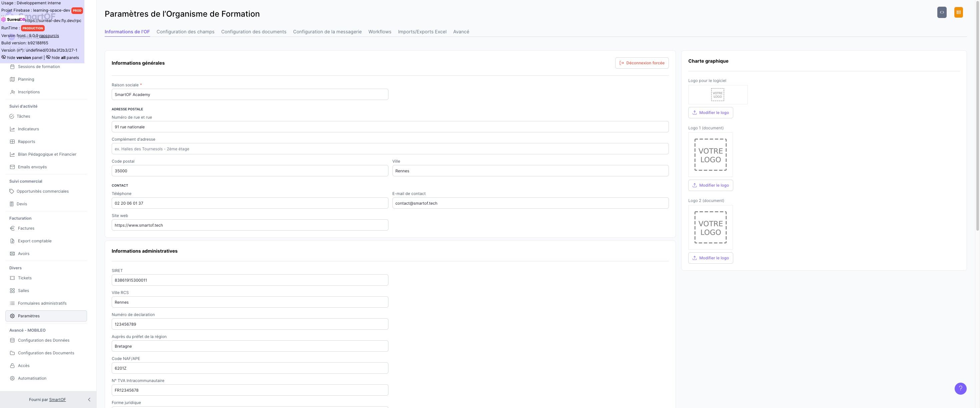The height and width of the screenshot is (408, 980).
Task: Follow the SmartOF link in footer
Action: (57, 400)
